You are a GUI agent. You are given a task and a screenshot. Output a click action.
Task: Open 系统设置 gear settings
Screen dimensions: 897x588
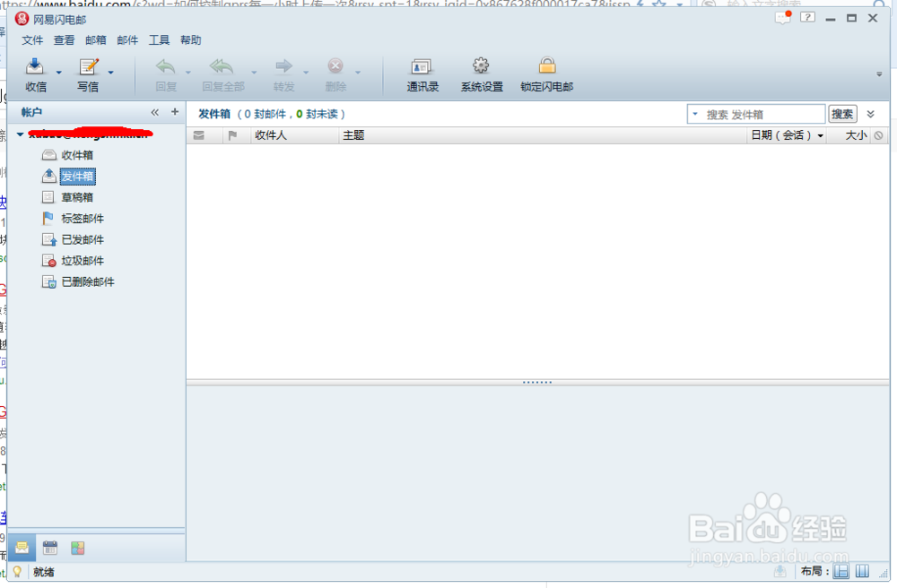(481, 75)
